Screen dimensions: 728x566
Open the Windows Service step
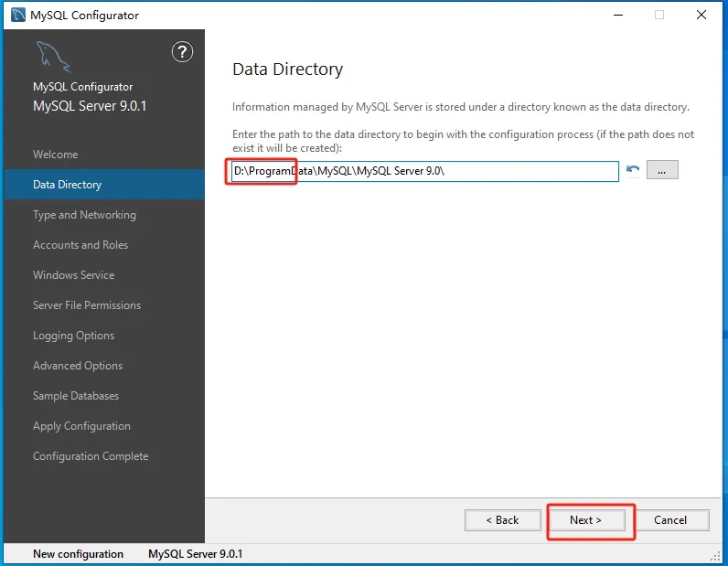pos(73,275)
